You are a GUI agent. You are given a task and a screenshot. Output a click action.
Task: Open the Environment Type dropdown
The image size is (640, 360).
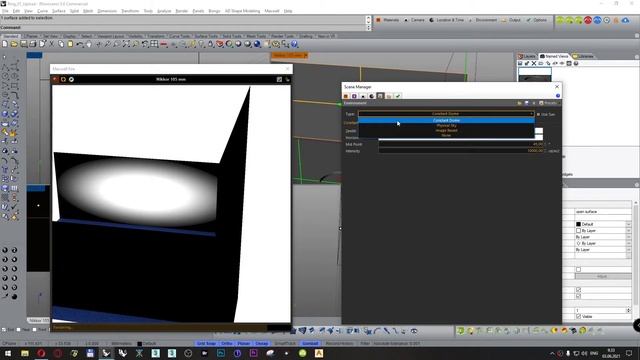click(x=446, y=114)
